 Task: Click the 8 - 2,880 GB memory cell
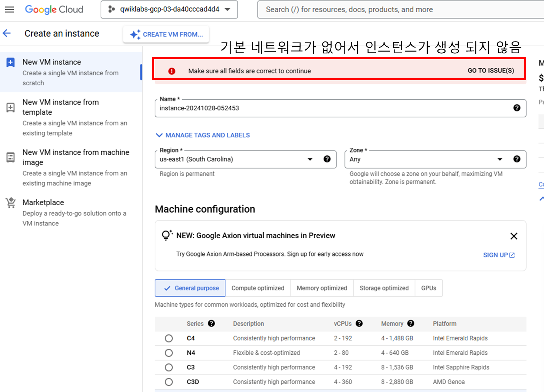click(x=397, y=382)
